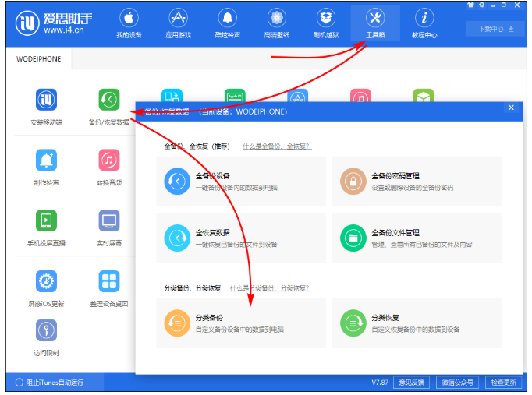
Task: Click the 分类备份 orange icon
Action: [x=177, y=323]
